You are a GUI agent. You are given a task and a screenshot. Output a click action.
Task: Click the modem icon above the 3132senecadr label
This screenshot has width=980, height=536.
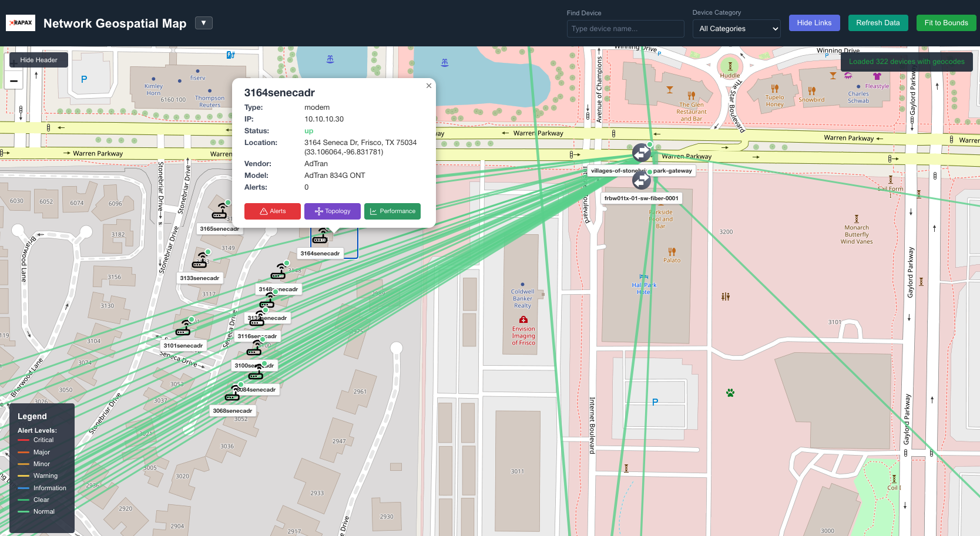point(267,301)
